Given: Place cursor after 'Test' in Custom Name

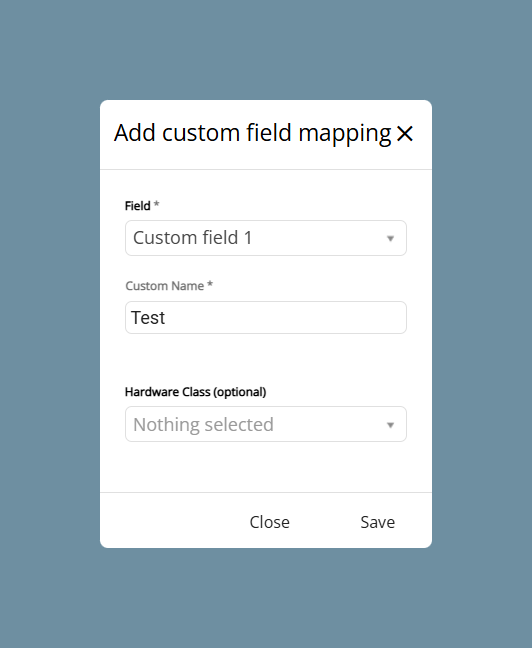Looking at the screenshot, I should [166, 318].
